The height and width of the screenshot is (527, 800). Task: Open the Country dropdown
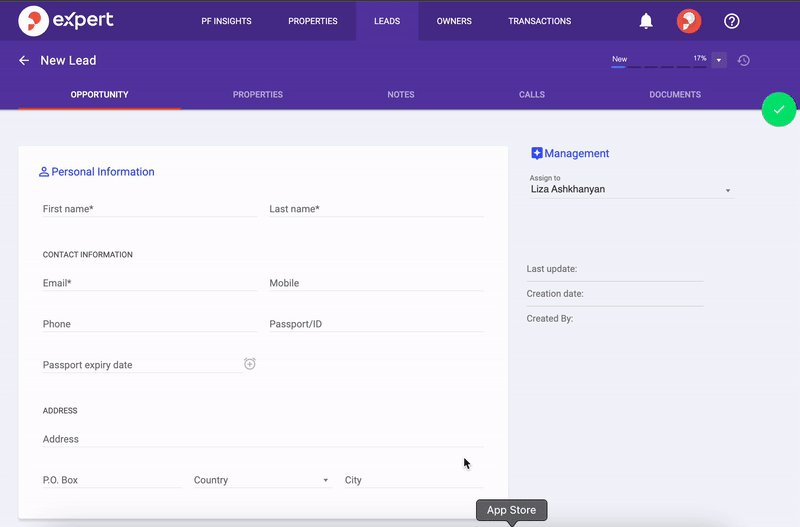[263, 480]
